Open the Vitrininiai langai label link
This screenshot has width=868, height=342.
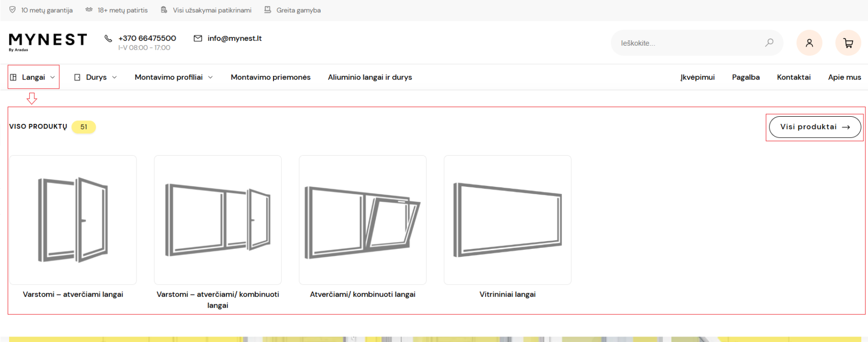pos(507,294)
